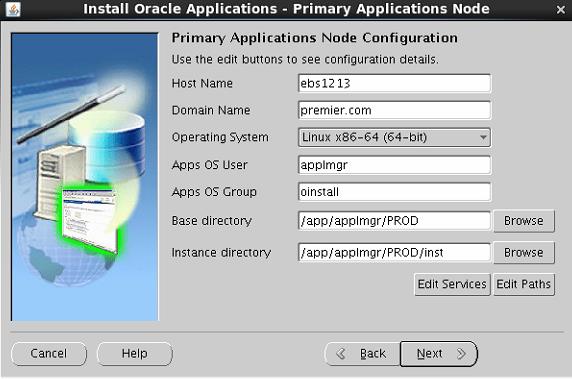This screenshot has width=572, height=379.
Task: Click the Domain Name label
Action: [x=211, y=110]
